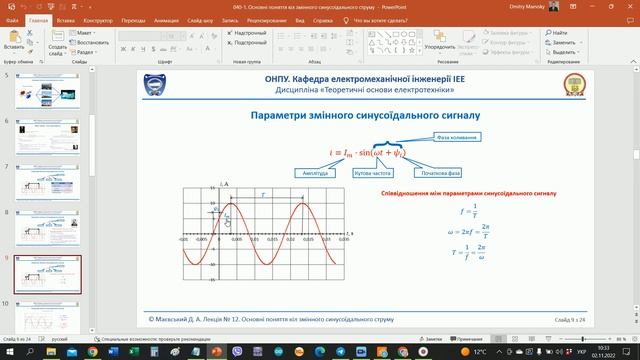Start slide show from status bar icon
Screen dimensions: 640x360
click(548, 339)
